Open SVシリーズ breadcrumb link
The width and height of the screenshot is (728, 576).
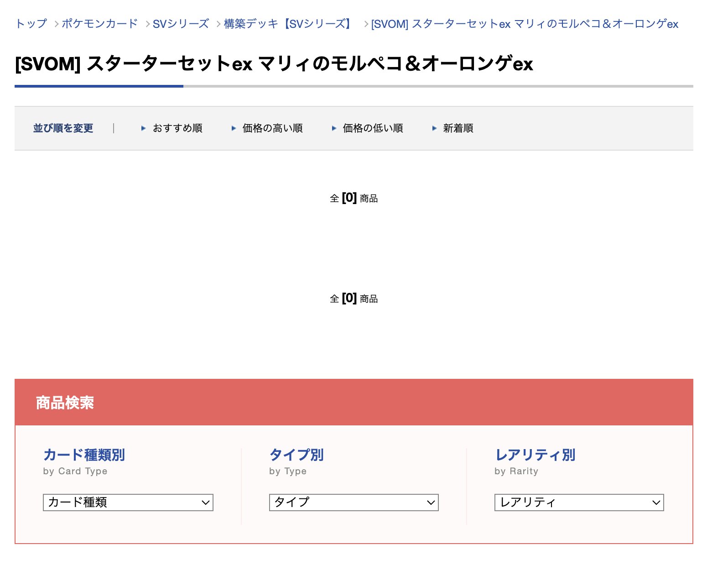(181, 24)
